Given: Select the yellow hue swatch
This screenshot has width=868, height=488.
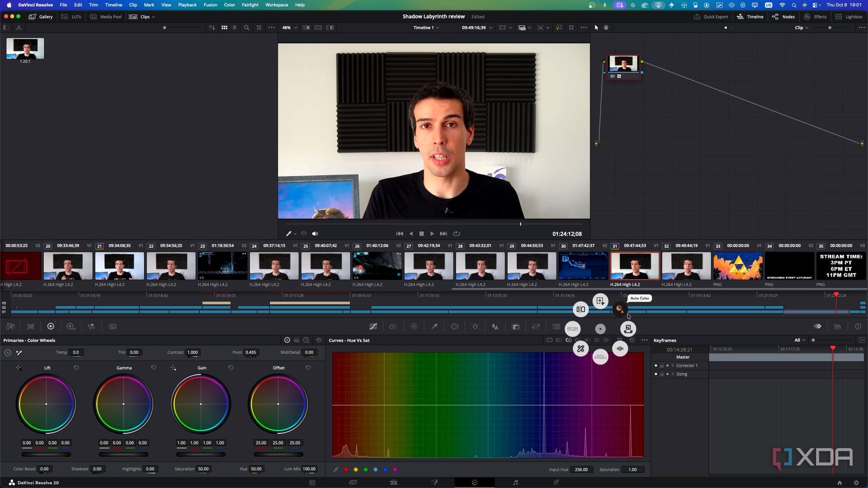Looking at the screenshot, I should (356, 469).
